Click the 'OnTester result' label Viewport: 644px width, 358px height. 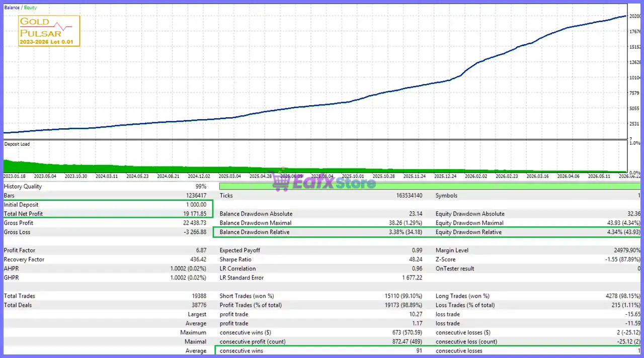point(455,268)
